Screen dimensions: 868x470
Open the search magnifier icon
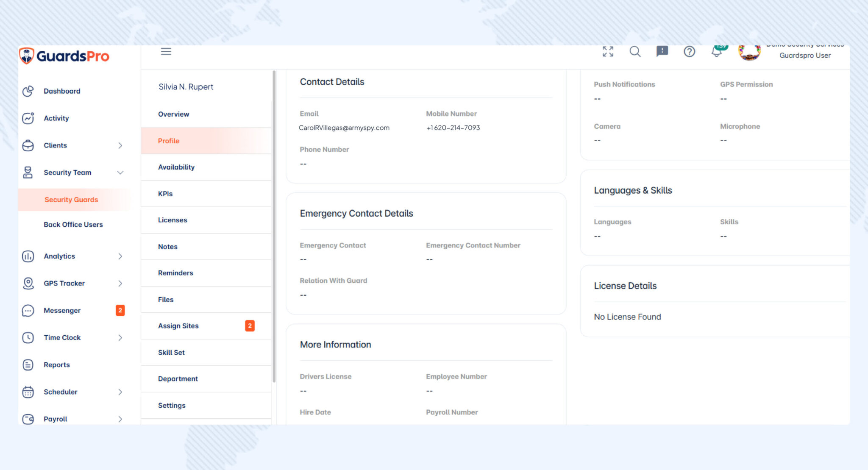tap(635, 51)
